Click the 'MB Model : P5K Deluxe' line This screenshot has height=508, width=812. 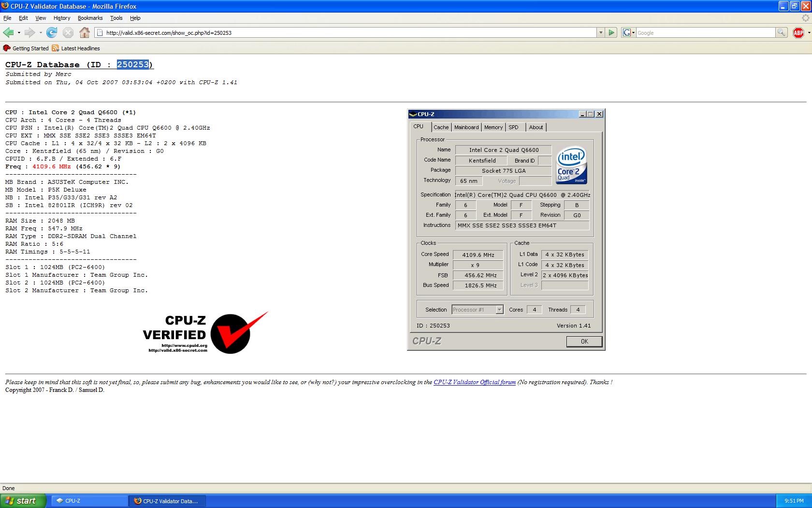click(46, 190)
